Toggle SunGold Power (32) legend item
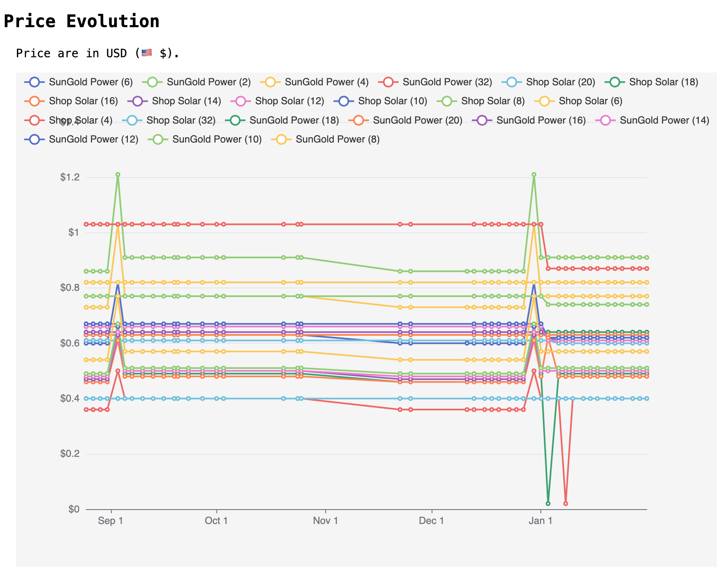 pyautogui.click(x=435, y=82)
